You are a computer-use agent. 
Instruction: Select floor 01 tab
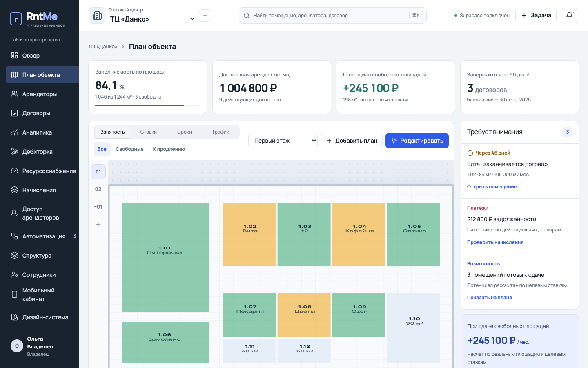point(98,172)
